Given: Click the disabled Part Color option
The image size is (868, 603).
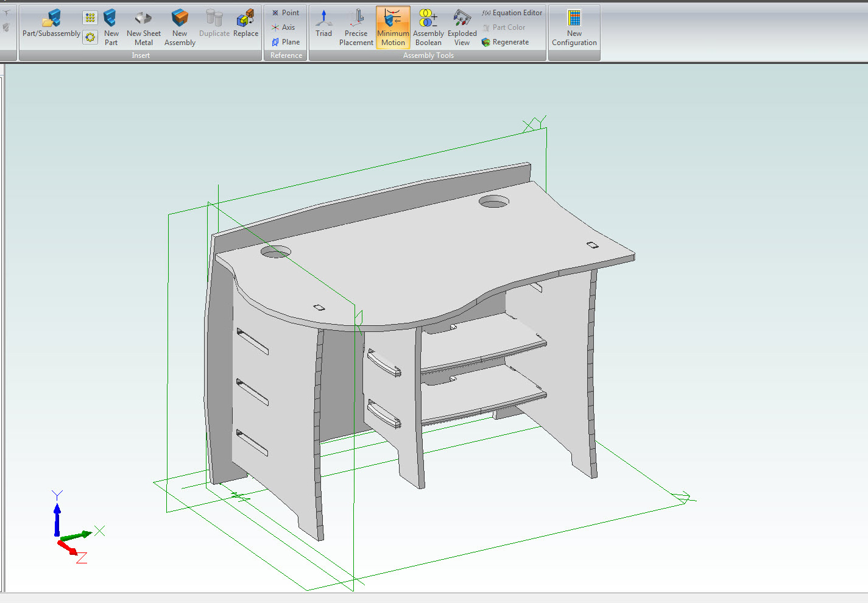Looking at the screenshot, I should [503, 27].
